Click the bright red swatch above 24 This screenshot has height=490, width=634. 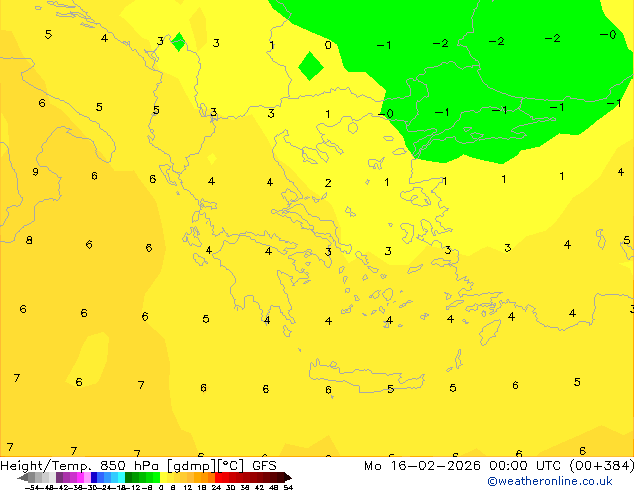218,477
